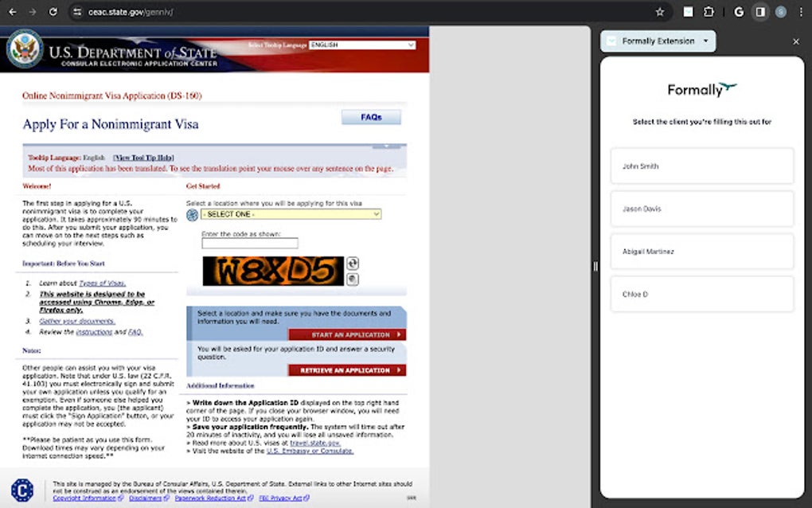Click the Department of State seal
Image resolution: width=812 pixels, height=508 pixels.
pos(23,48)
